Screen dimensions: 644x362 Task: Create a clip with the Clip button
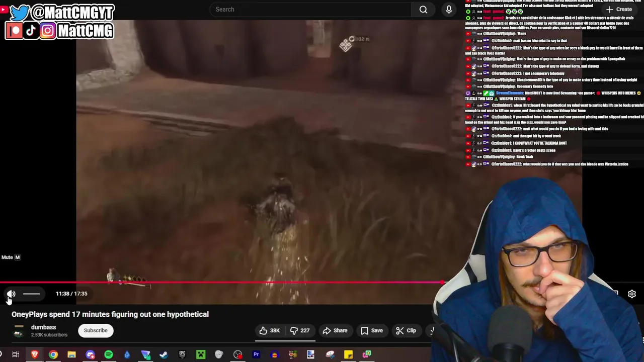[x=406, y=330]
